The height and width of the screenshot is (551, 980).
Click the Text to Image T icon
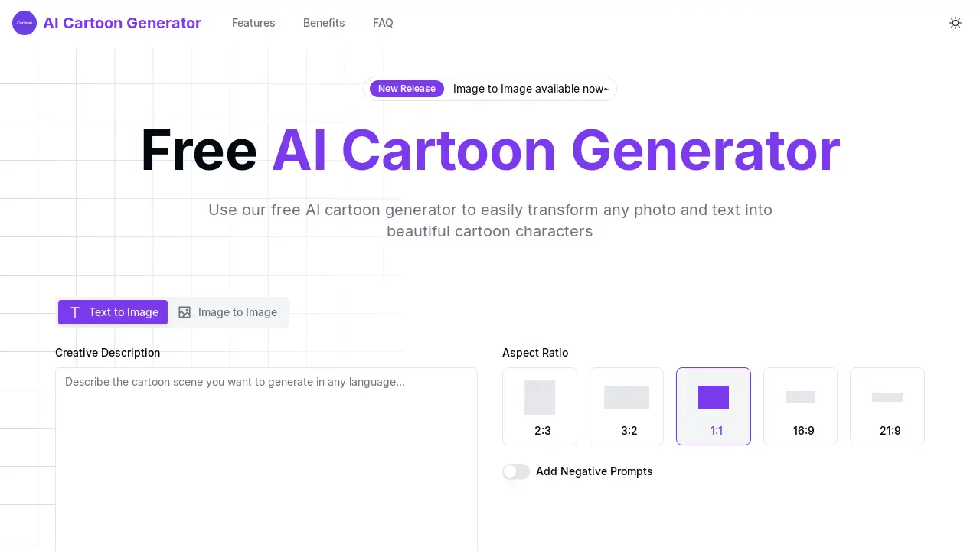click(x=75, y=312)
